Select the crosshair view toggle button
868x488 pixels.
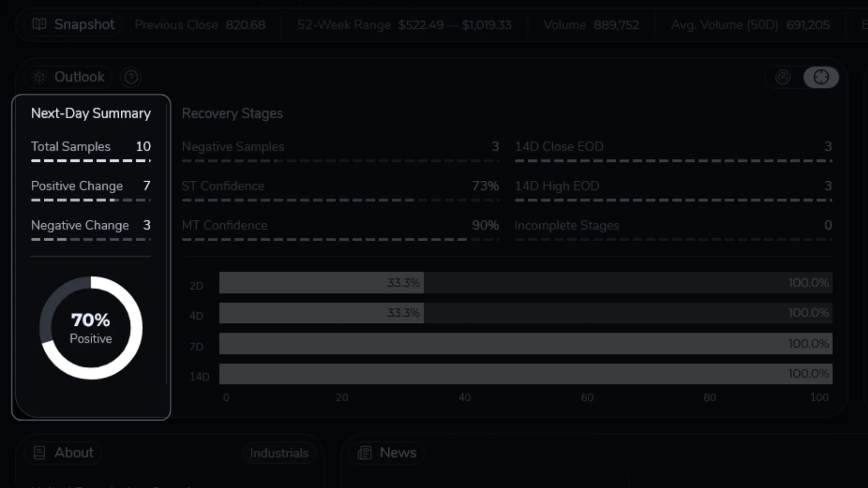[821, 77]
